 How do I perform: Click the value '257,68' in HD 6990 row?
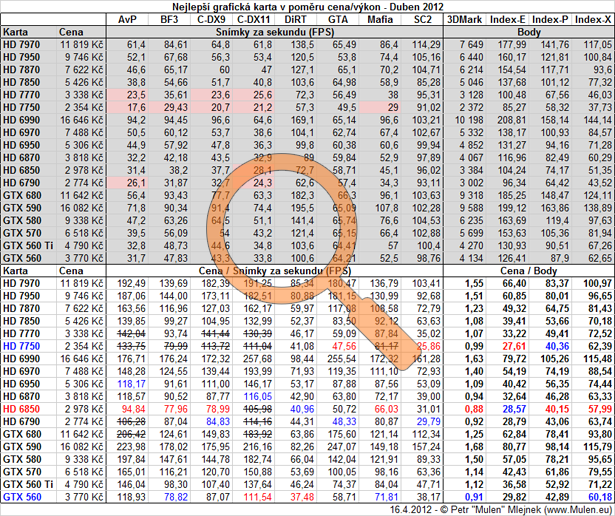click(x=258, y=359)
